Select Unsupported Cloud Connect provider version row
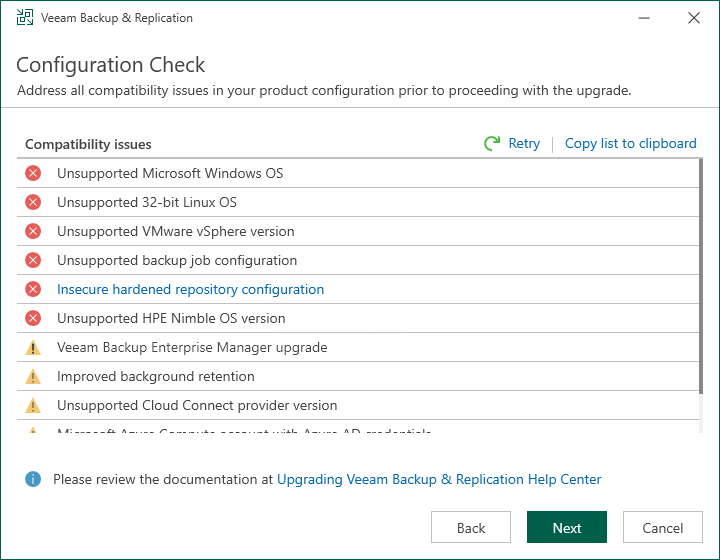 [358, 405]
